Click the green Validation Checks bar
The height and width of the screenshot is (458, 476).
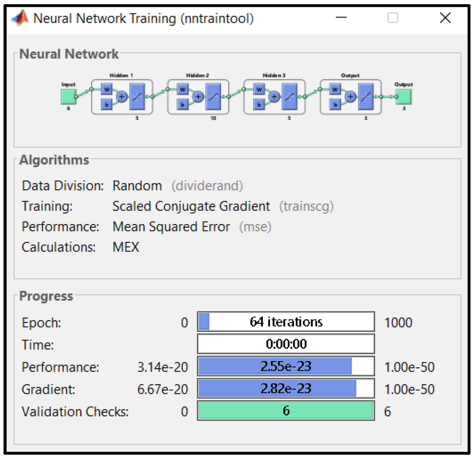286,411
